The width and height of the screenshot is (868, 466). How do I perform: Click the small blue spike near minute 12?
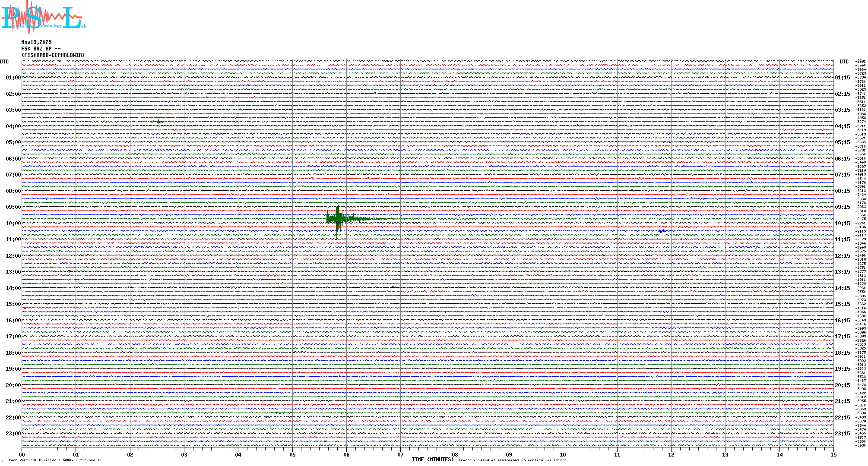662,231
